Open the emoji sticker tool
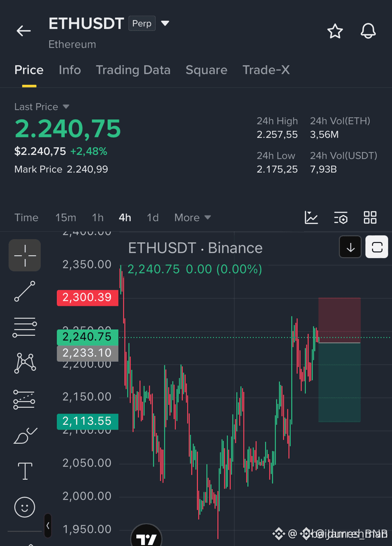Screen dimensions: 392x546 tap(25, 507)
